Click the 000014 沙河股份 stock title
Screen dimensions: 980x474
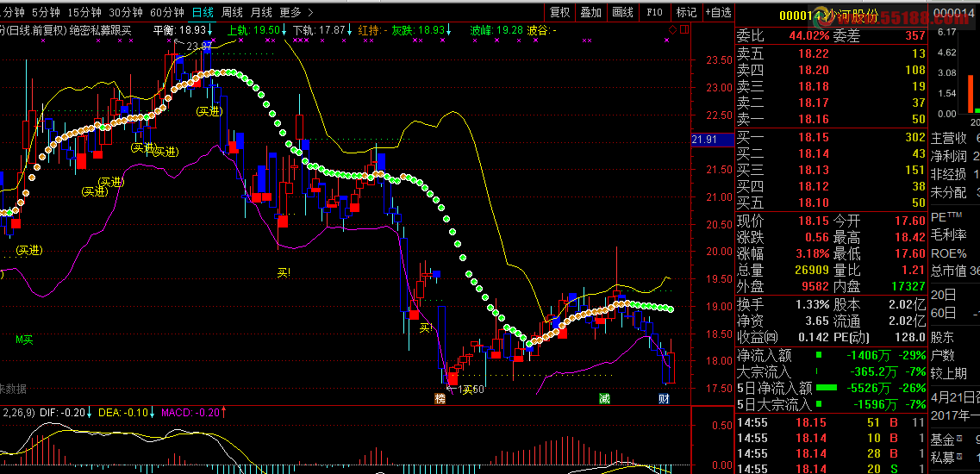pos(831,16)
